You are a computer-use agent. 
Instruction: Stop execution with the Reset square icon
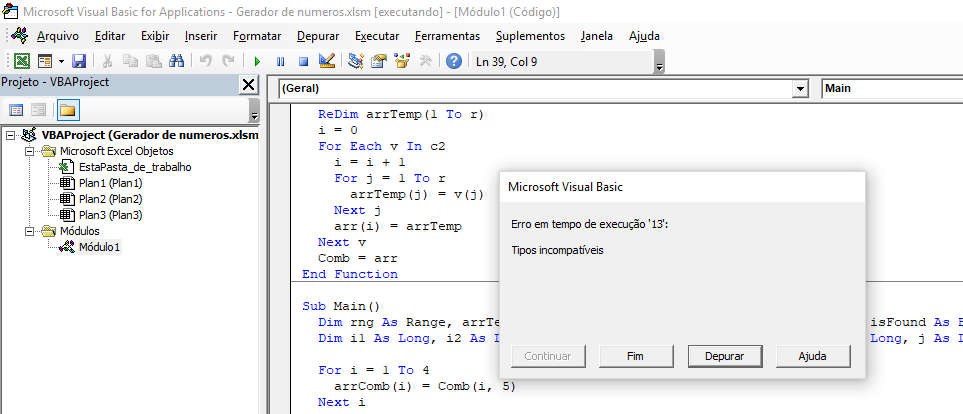(303, 61)
